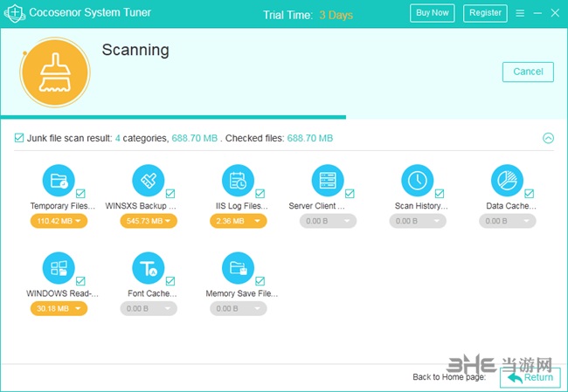Click the WINDOWS Read- category icon
The image size is (568, 392).
coord(59,268)
